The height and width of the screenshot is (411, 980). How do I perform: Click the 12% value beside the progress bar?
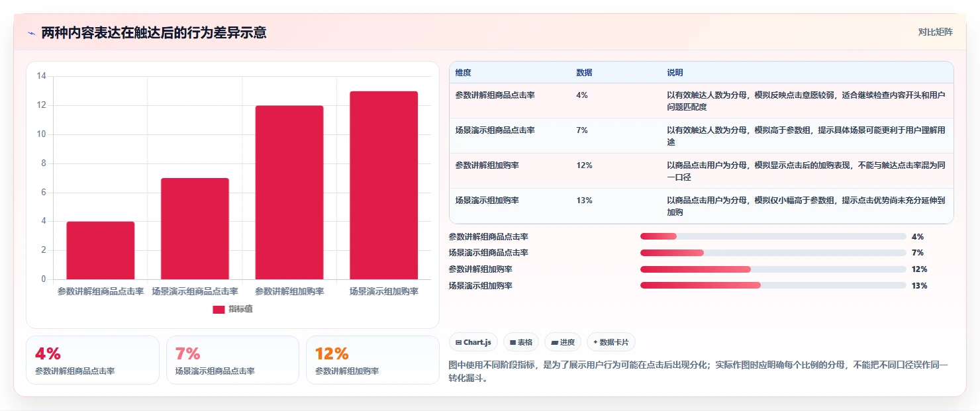click(920, 269)
